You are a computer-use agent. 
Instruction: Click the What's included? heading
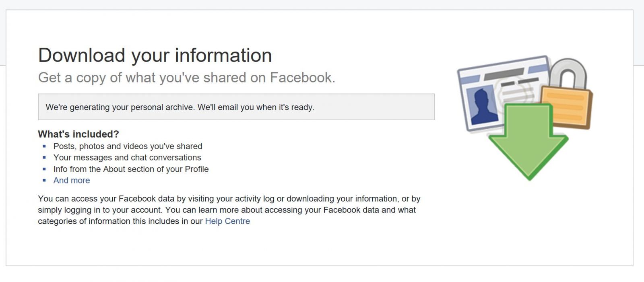coord(78,134)
